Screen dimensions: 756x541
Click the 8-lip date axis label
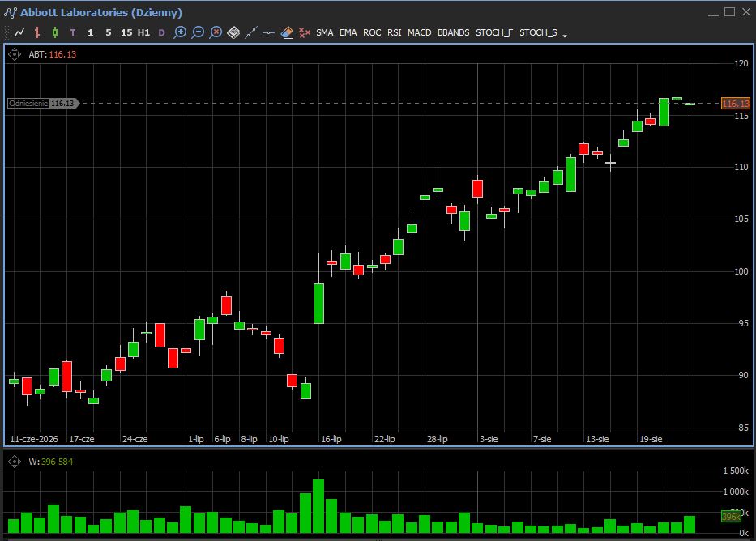coord(249,439)
